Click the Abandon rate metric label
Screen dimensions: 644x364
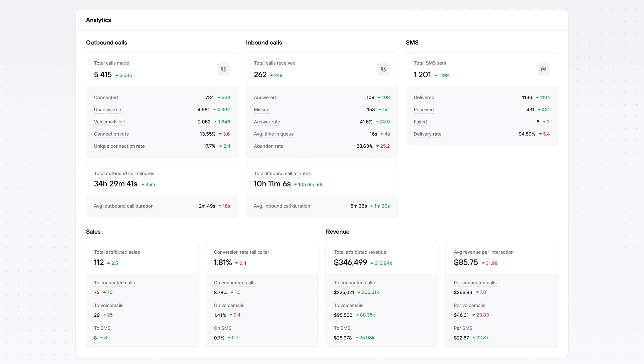269,146
